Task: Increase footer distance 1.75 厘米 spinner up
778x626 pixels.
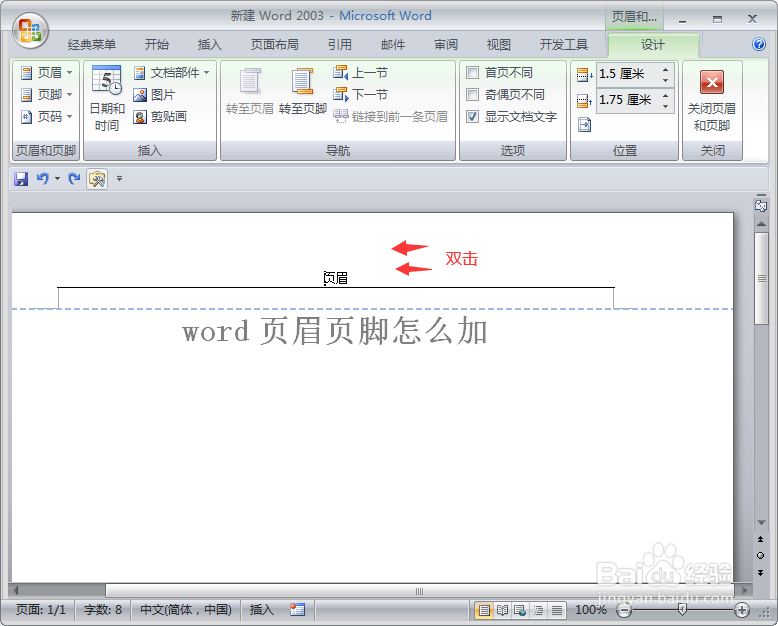Action: point(666,95)
